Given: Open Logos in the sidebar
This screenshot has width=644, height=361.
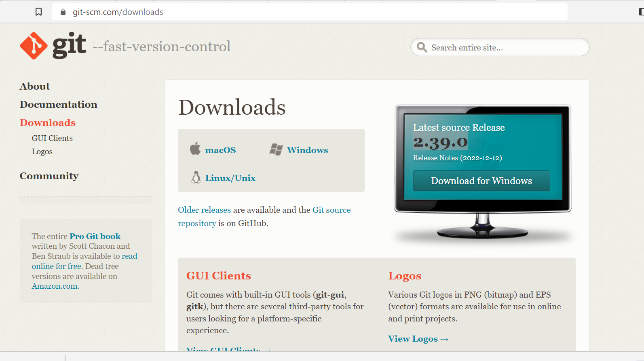Looking at the screenshot, I should [x=42, y=151].
